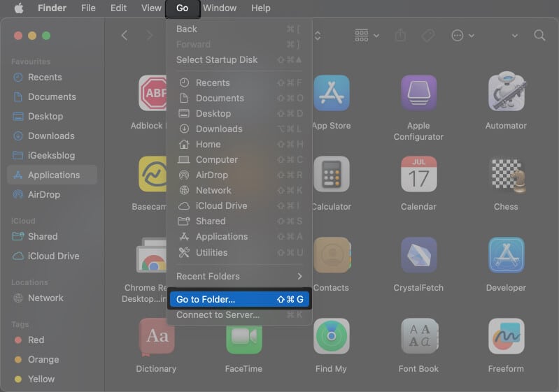Open the App Store application icon

332,93
